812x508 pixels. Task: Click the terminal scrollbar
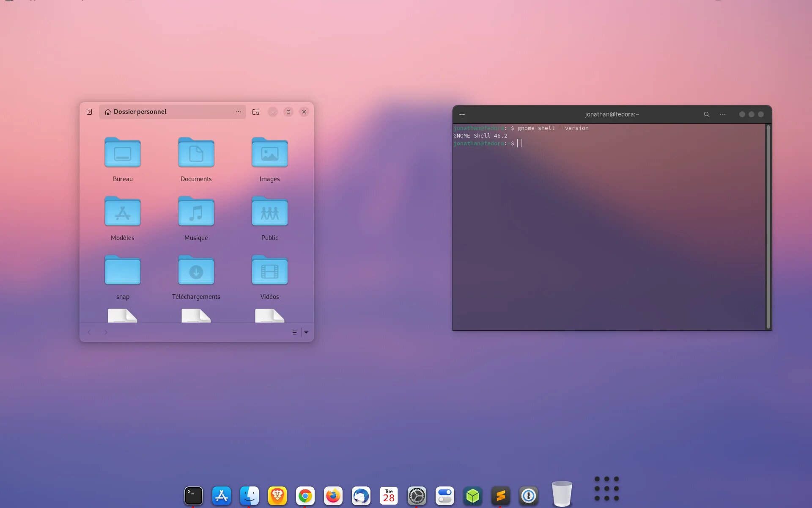768,226
